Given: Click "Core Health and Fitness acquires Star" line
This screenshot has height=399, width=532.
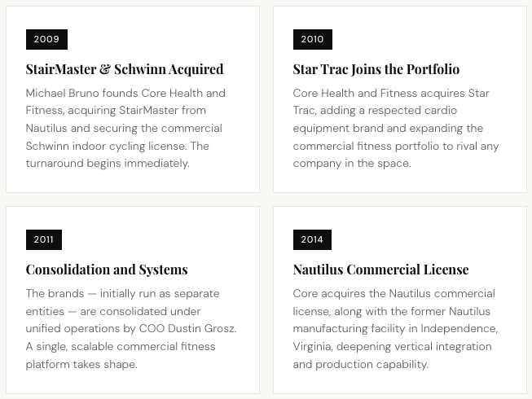Looking at the screenshot, I should (391, 93).
